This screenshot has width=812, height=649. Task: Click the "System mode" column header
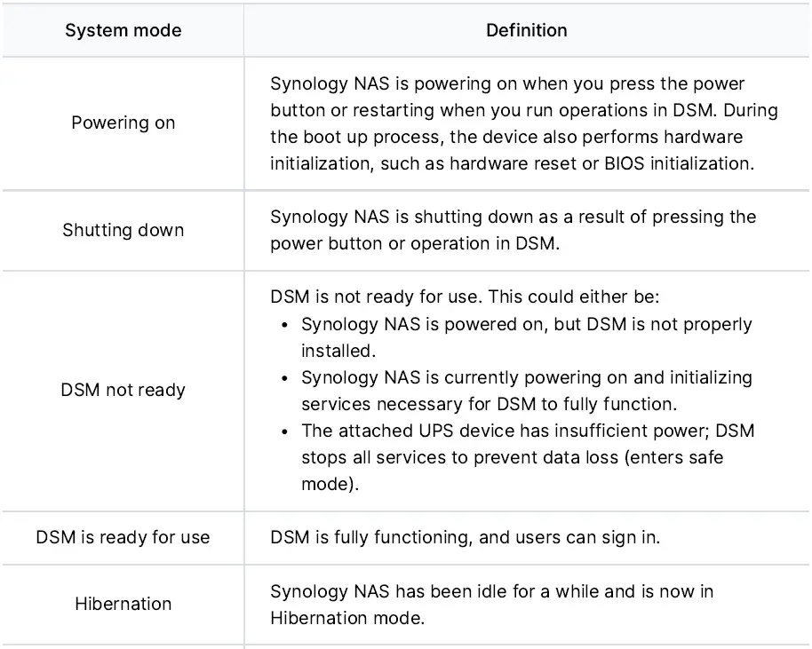tap(123, 30)
